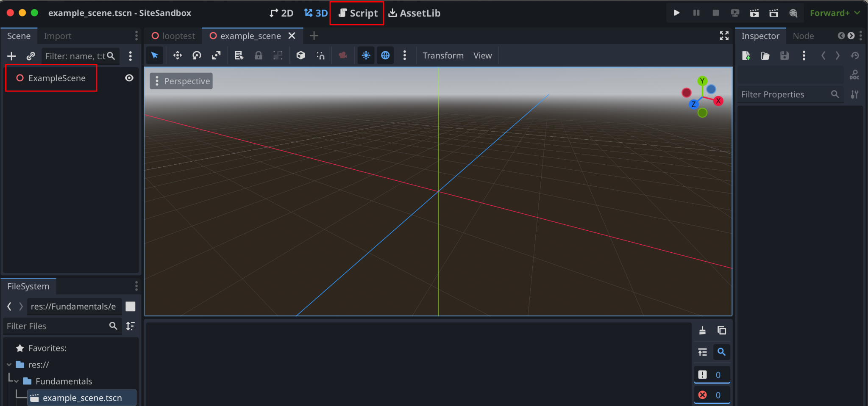Open the search help magnifier icon

(855, 75)
